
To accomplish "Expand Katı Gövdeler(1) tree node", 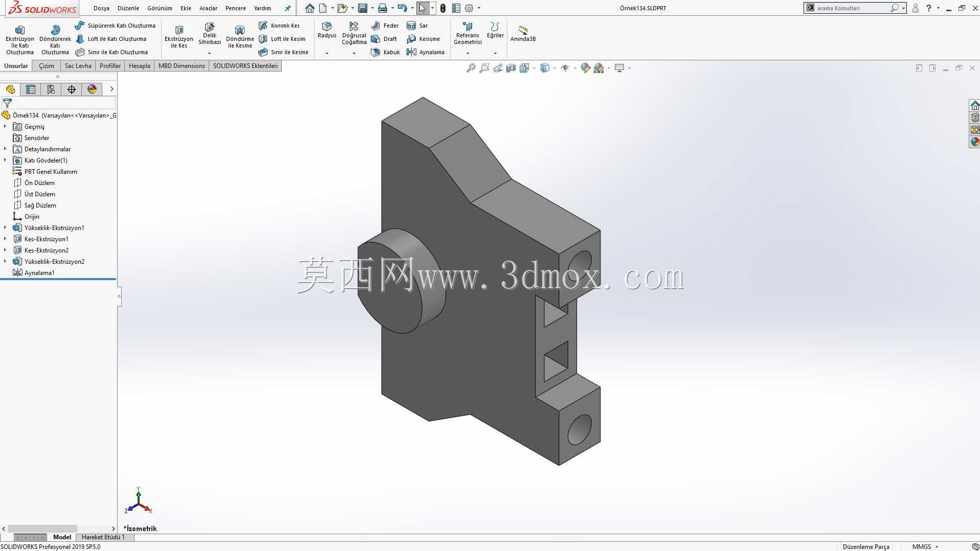I will coord(5,160).
